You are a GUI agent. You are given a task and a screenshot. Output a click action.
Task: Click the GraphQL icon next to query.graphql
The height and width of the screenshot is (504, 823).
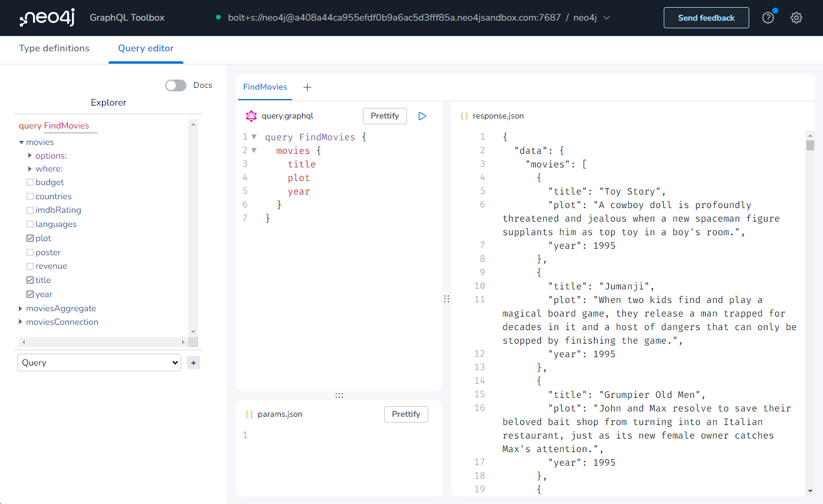tap(251, 116)
